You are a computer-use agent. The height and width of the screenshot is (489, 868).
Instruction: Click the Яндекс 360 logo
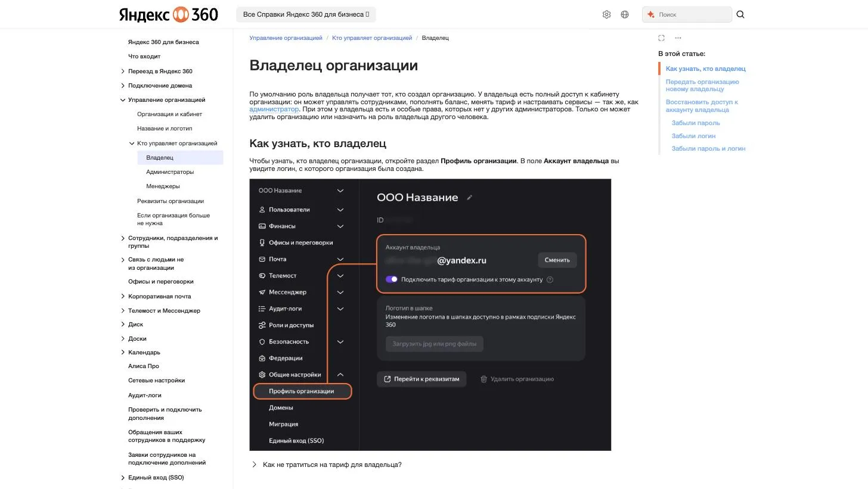click(x=169, y=14)
